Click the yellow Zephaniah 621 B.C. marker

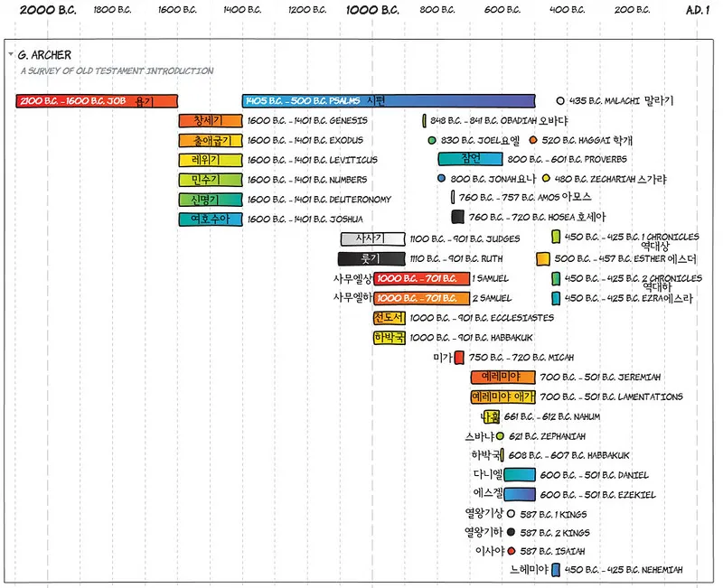coord(500,436)
